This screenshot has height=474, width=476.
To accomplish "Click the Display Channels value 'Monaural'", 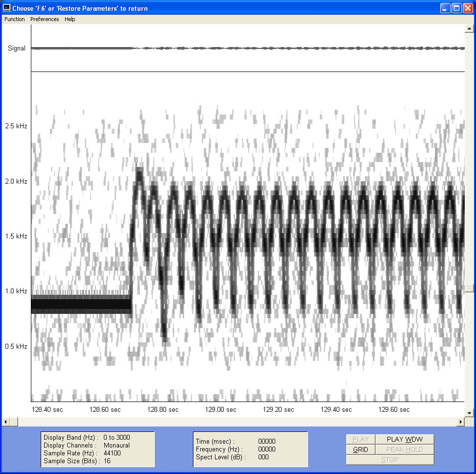I will [117, 445].
